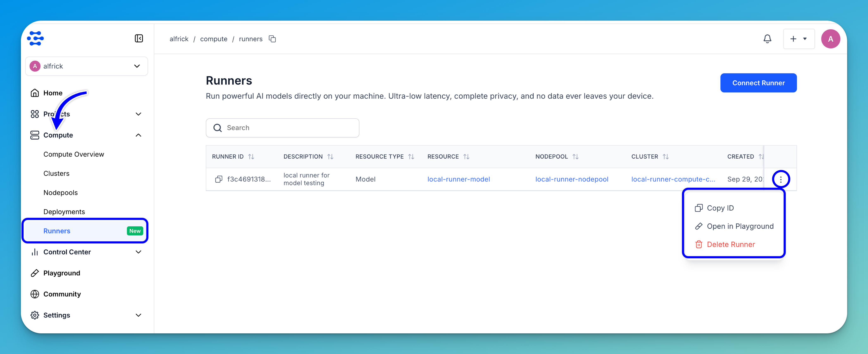Go to Deployments in sidebar
Viewport: 868px width, 354px height.
[x=64, y=212]
